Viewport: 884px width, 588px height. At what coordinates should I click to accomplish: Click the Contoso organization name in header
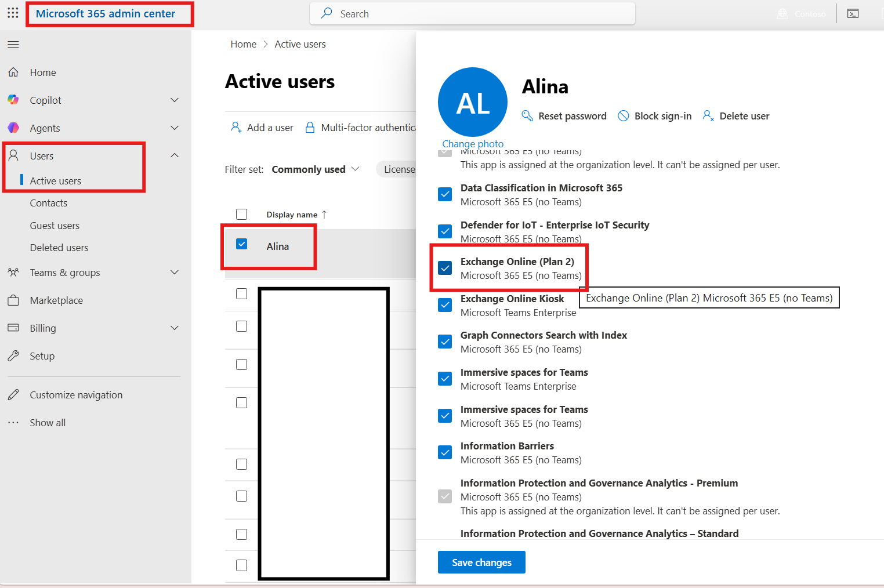pos(810,14)
